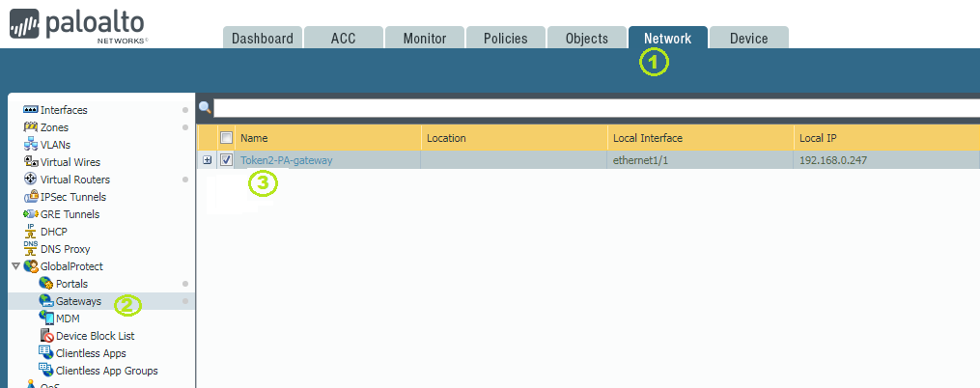Toggle the select-all checkbox in header
This screenshot has height=388, width=980.
226,138
